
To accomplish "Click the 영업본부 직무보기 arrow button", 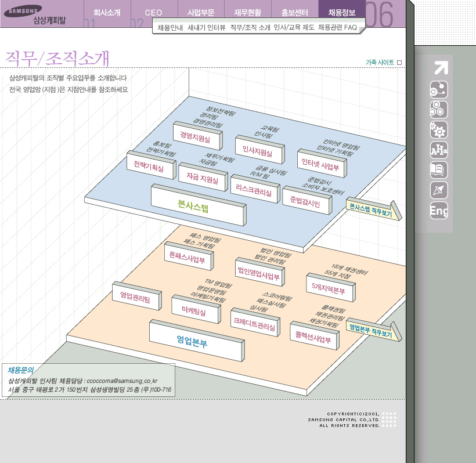I will (x=373, y=330).
